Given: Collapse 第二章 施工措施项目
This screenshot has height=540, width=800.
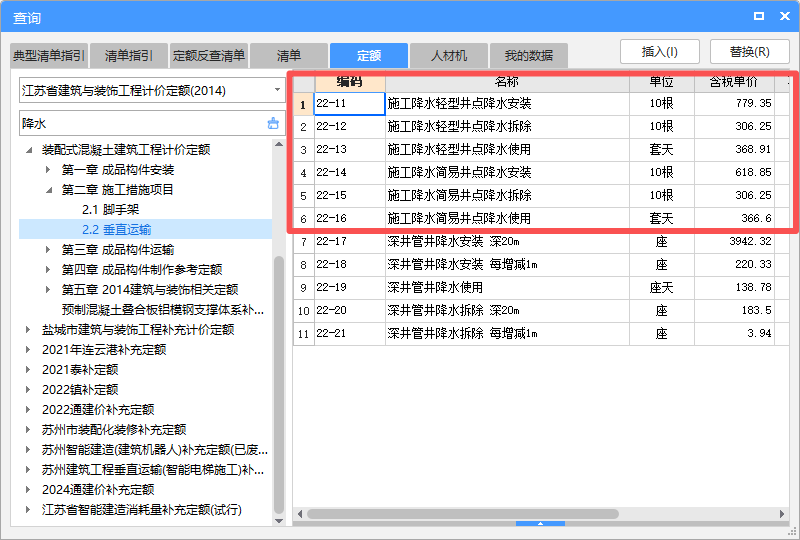Looking at the screenshot, I should 49,190.
